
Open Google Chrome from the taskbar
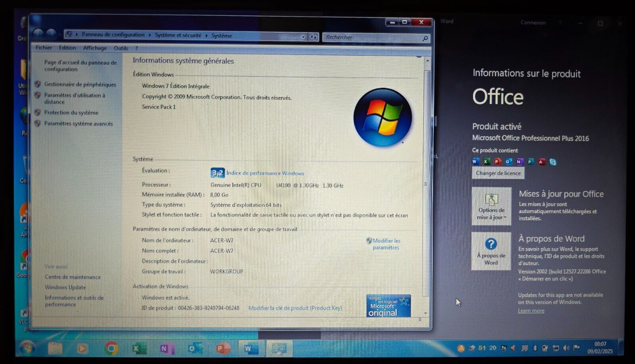(112, 349)
